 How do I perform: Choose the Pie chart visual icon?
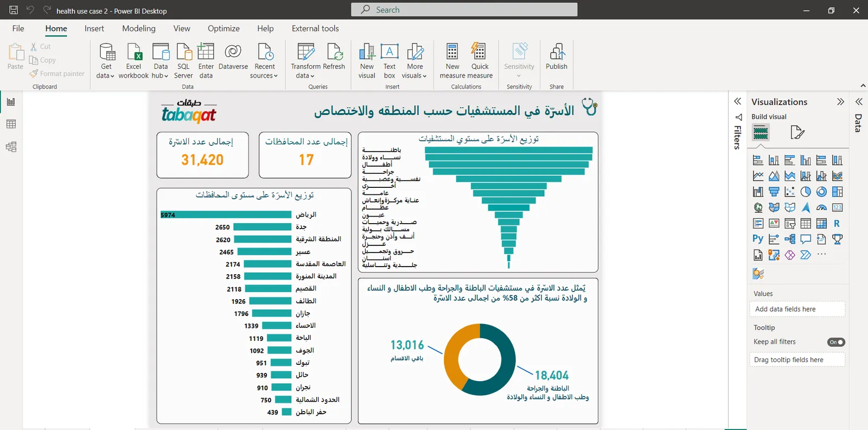tap(806, 192)
